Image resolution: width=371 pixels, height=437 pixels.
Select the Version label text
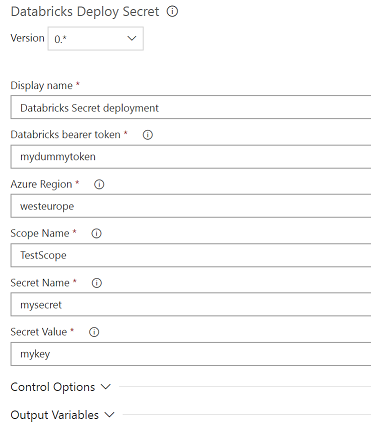pyautogui.click(x=27, y=38)
